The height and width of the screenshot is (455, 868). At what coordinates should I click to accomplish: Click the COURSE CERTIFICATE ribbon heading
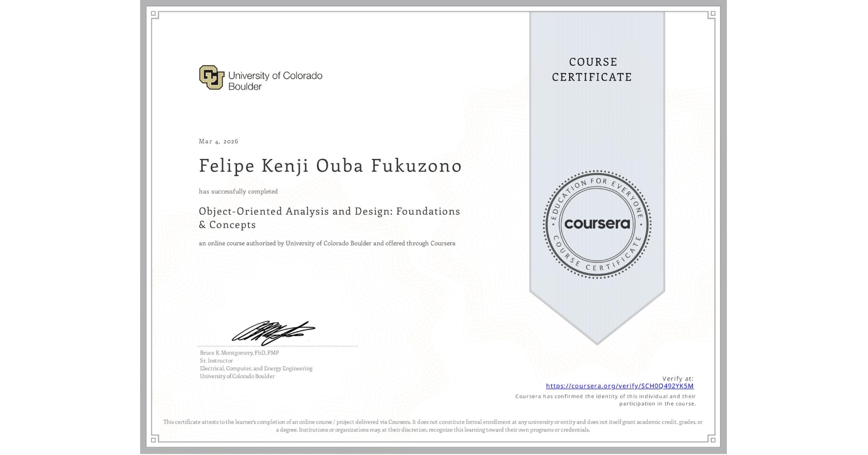tap(592, 69)
